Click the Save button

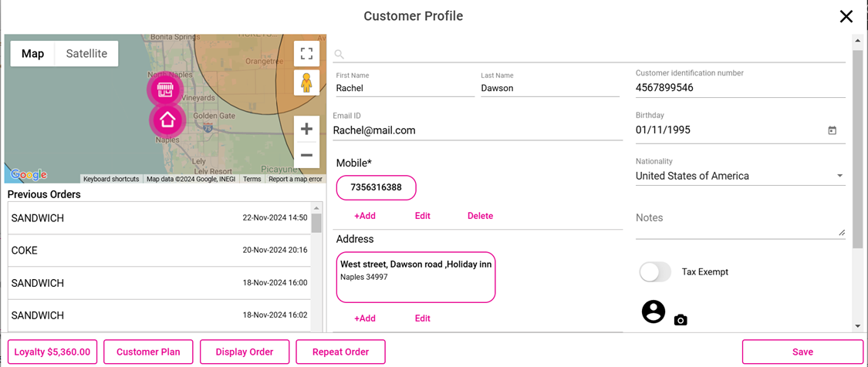point(802,352)
